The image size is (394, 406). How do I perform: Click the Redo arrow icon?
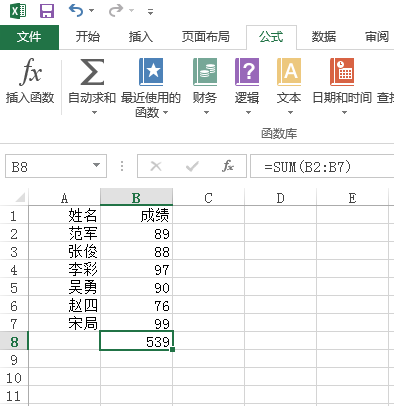click(116, 11)
